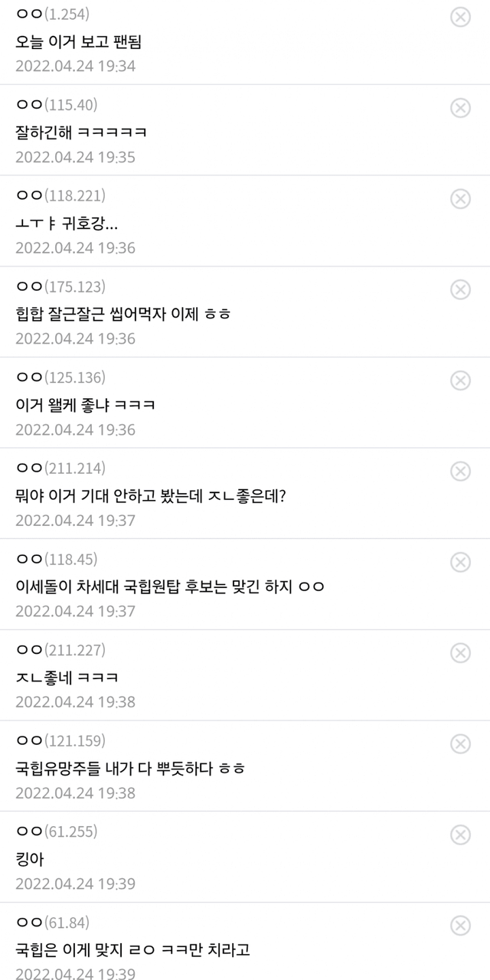Delete the comment by user (1.254)
This screenshot has width=490, height=980.
pyautogui.click(x=460, y=17)
